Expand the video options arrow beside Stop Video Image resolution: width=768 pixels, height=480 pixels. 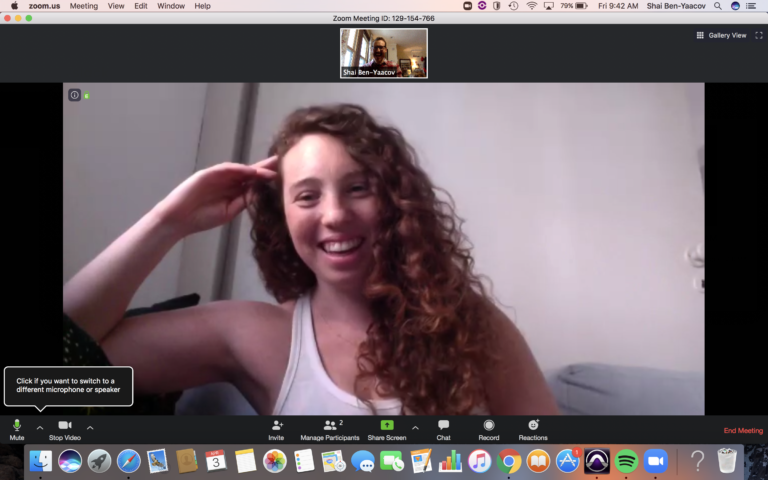point(90,428)
